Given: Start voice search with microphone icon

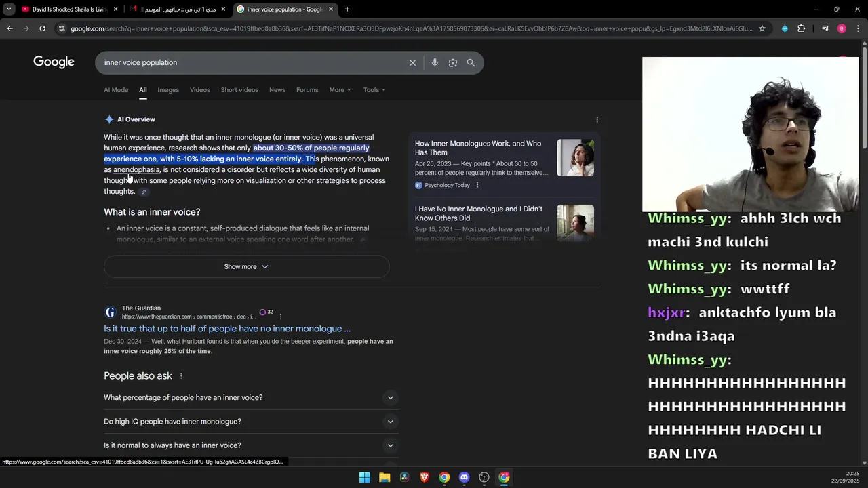Looking at the screenshot, I should 435,62.
